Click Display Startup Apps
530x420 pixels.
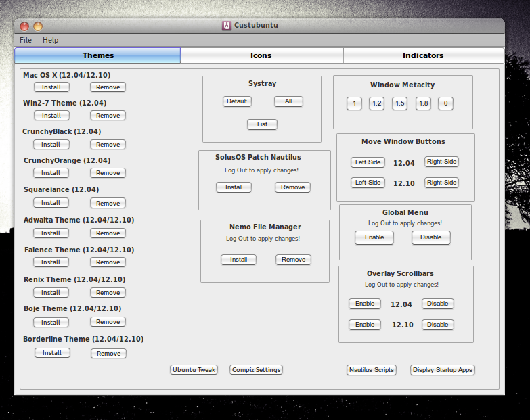(x=443, y=370)
